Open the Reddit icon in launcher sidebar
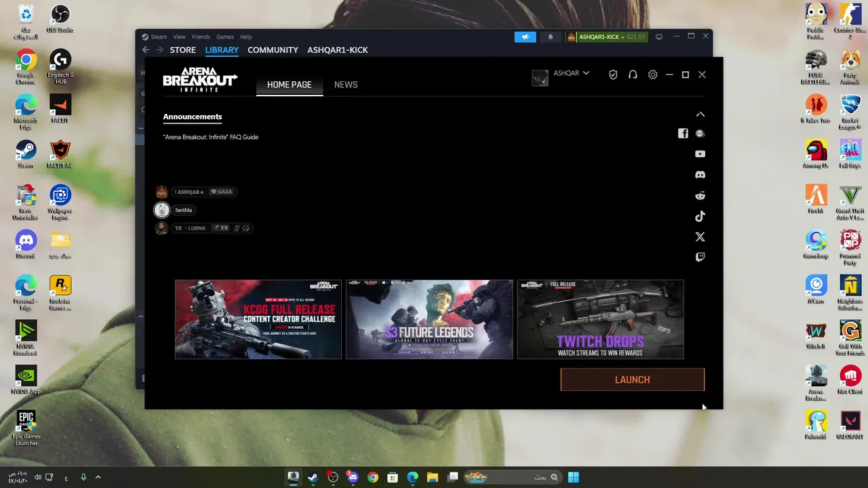868x488 pixels. (x=700, y=195)
